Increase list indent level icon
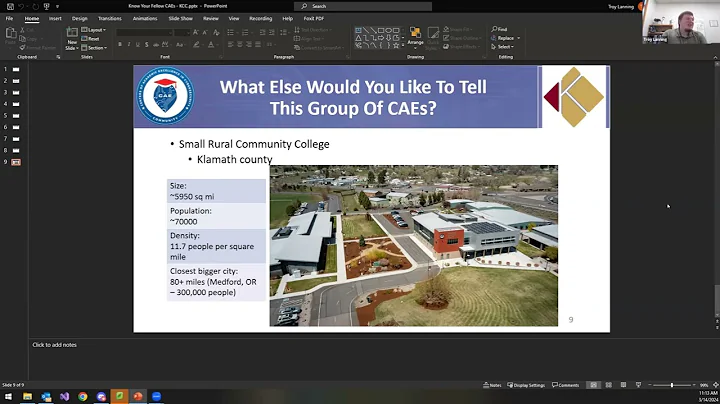The height and width of the screenshot is (404, 720). tap(271, 32)
